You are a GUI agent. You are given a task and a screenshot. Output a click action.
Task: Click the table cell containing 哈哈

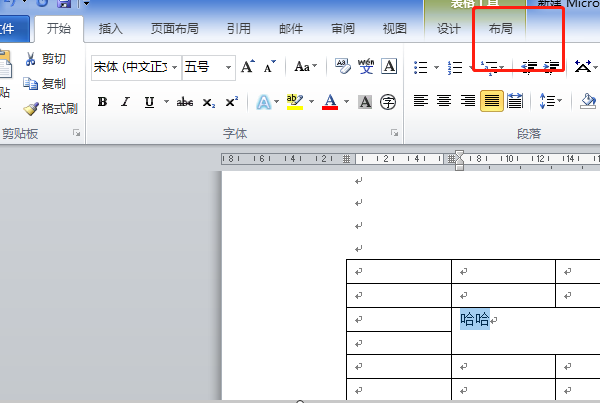(526, 331)
